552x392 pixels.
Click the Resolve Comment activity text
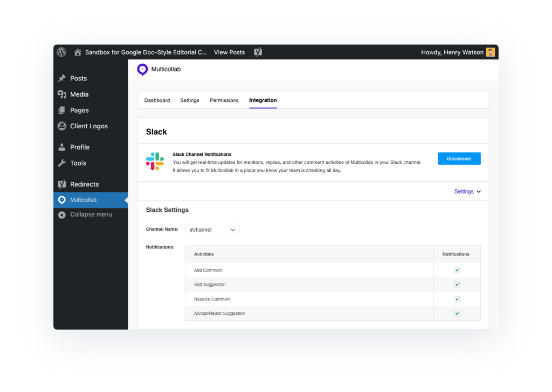coord(212,299)
